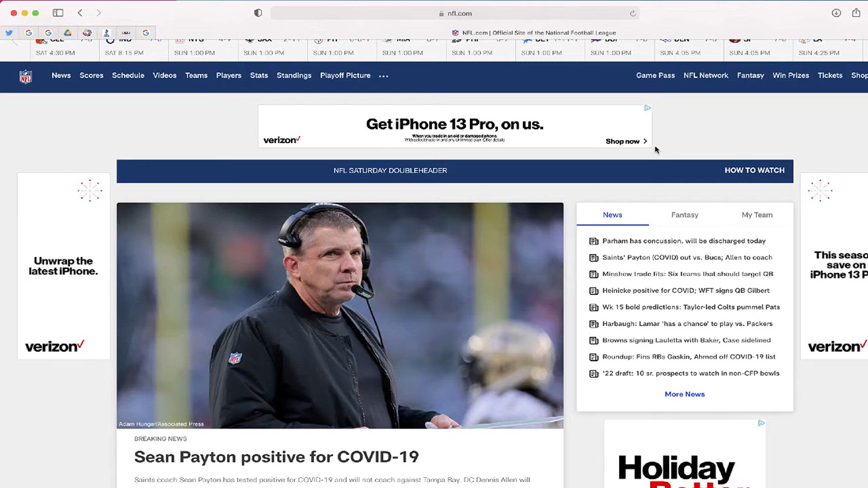Click the NFL shield logo in navigation
868x488 pixels.
(26, 76)
